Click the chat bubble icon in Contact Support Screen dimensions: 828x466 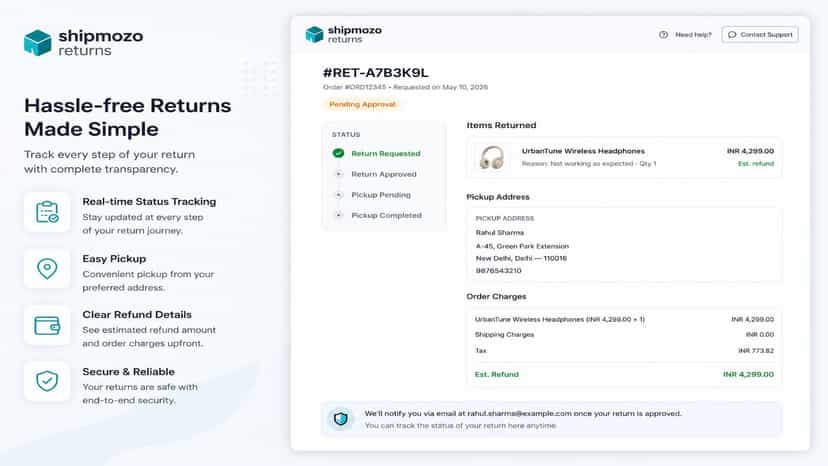click(x=732, y=34)
